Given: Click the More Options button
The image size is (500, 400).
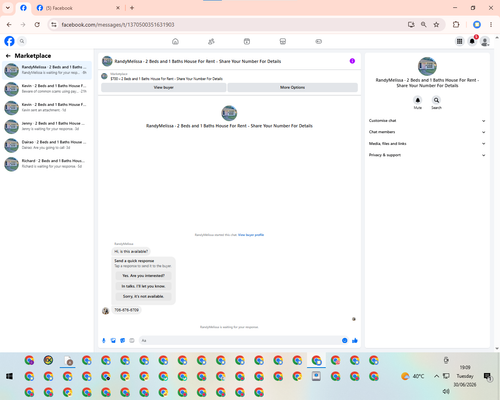Looking at the screenshot, I should click(293, 87).
